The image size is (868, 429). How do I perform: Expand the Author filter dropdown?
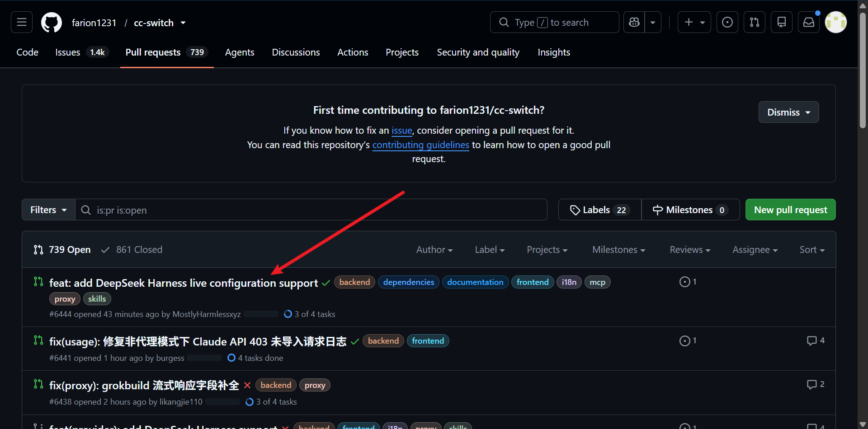[x=434, y=250]
